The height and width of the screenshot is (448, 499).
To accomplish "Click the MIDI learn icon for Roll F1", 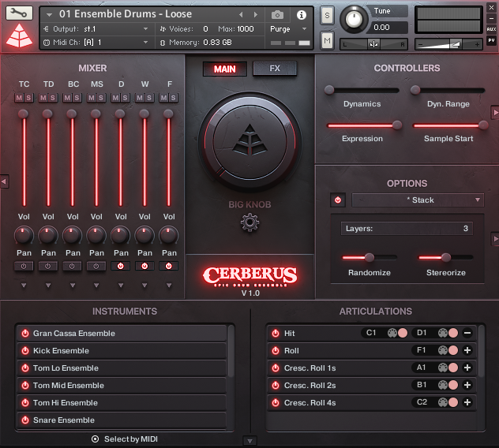I will click(443, 350).
